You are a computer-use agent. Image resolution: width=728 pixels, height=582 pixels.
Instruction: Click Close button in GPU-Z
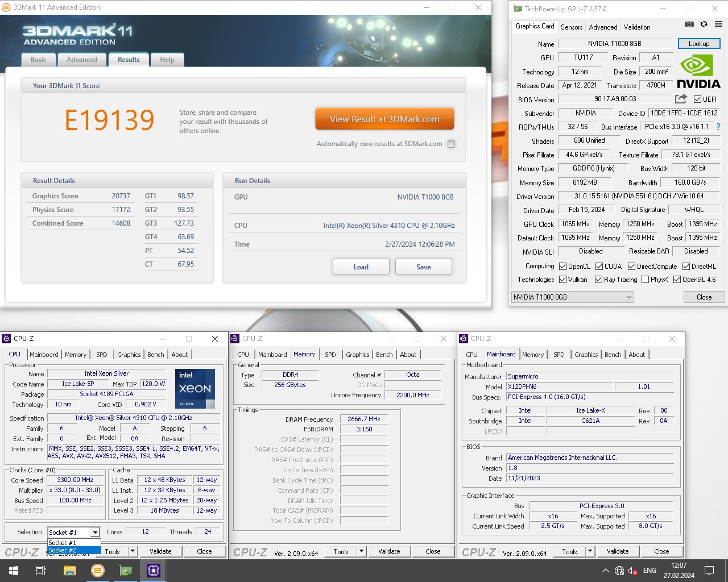[704, 297]
